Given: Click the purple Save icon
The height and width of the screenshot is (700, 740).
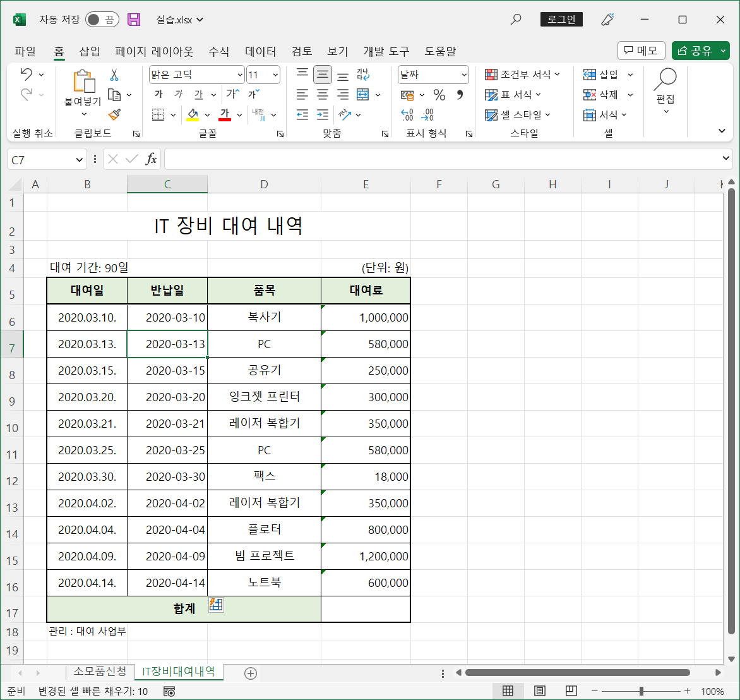Looking at the screenshot, I should pos(134,20).
